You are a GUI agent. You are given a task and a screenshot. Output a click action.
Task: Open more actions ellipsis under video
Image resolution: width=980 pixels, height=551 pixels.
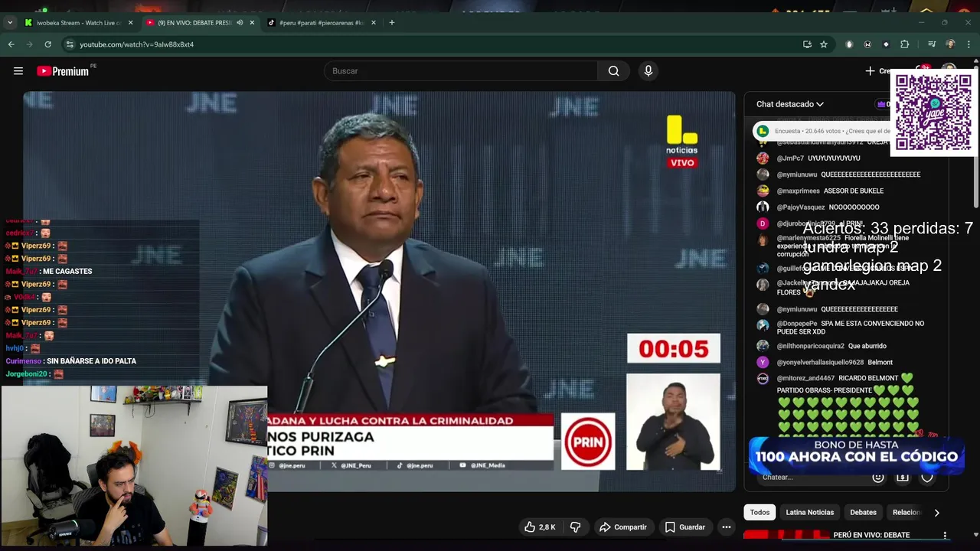click(727, 527)
